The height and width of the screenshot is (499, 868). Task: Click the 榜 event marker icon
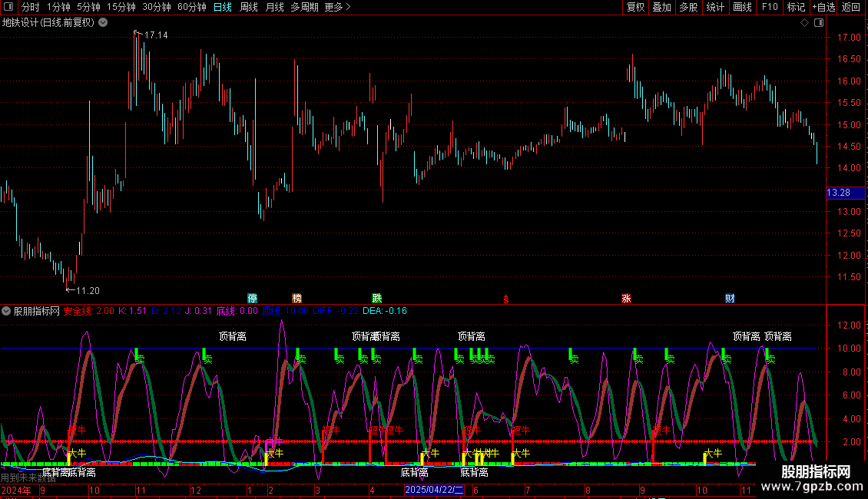[x=297, y=298]
